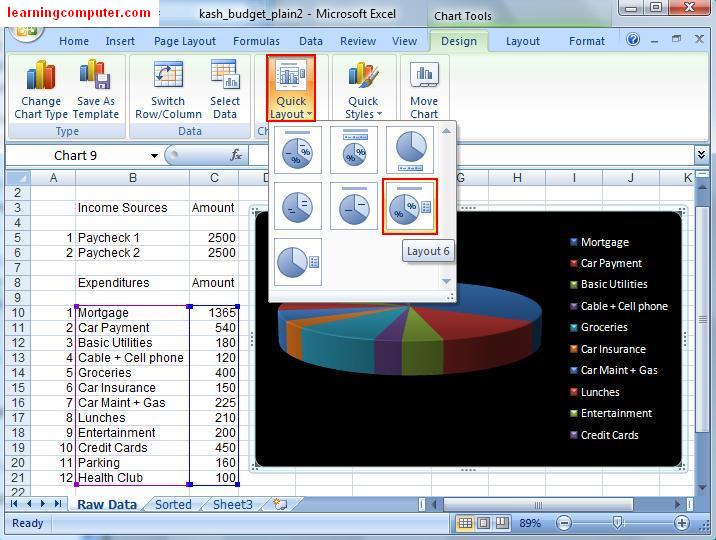Click the Income Sources cell
Image resolution: width=716 pixels, height=540 pixels.
pyautogui.click(x=132, y=208)
